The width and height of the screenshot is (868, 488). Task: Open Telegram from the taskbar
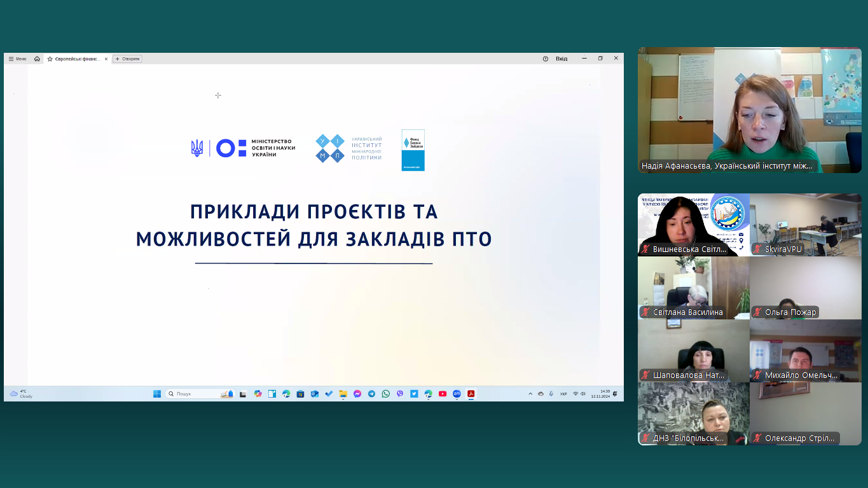click(x=371, y=394)
